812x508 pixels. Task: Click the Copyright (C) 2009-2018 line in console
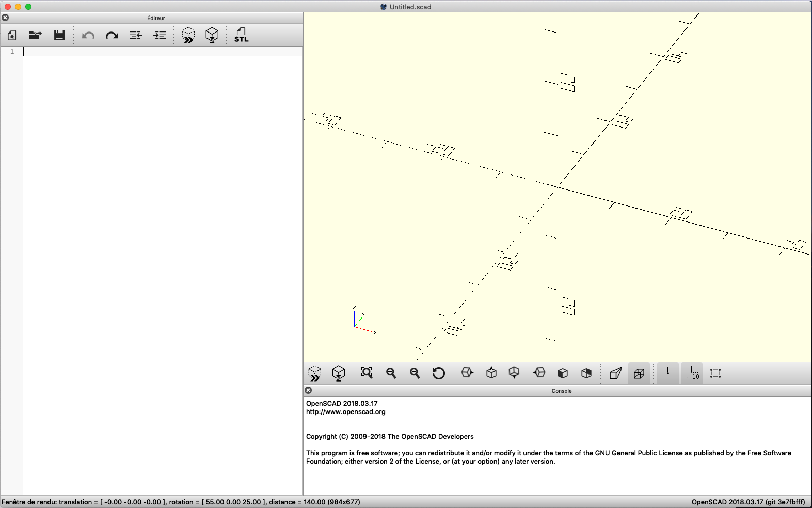click(x=390, y=436)
